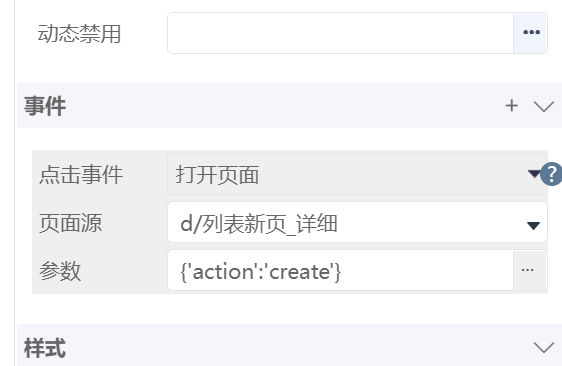Click the 点击事件 label
562x366 pixels.
click(81, 175)
